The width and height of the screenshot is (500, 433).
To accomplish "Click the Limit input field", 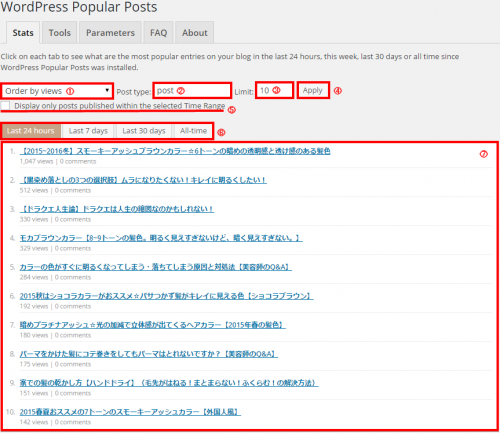I will 274,90.
